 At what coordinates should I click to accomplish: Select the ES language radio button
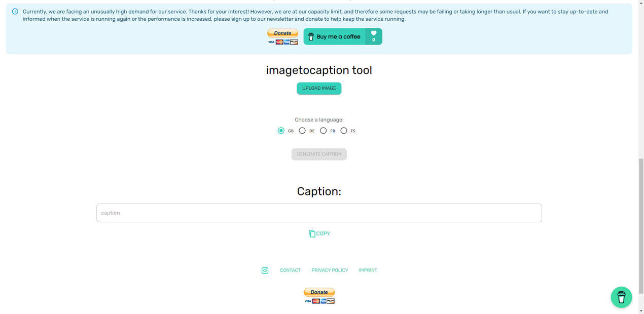click(x=344, y=131)
